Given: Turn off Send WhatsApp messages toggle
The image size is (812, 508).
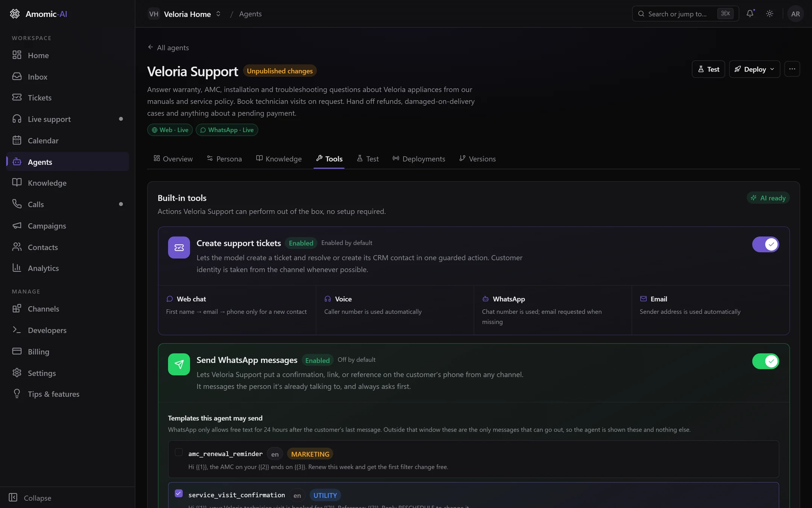Looking at the screenshot, I should (x=765, y=361).
